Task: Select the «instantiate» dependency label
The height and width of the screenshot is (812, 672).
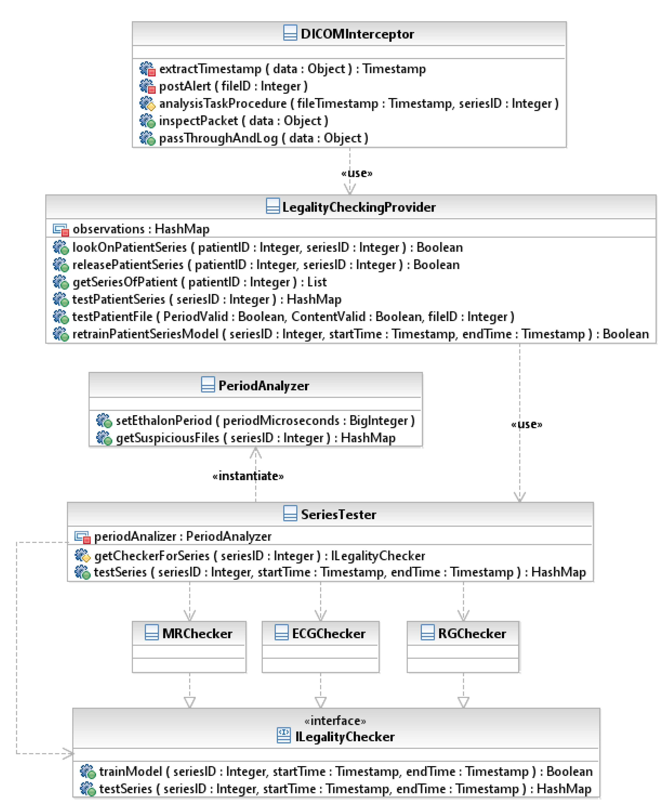Action: 248,476
